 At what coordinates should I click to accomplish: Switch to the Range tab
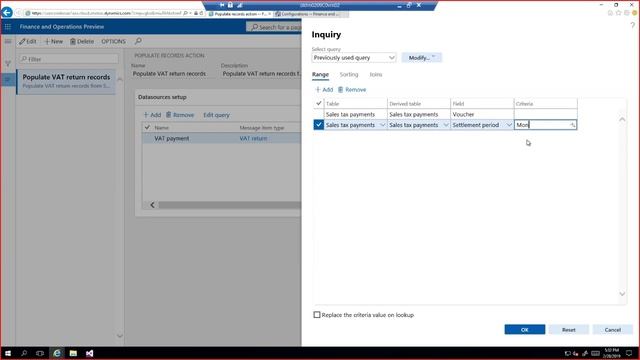(320, 75)
